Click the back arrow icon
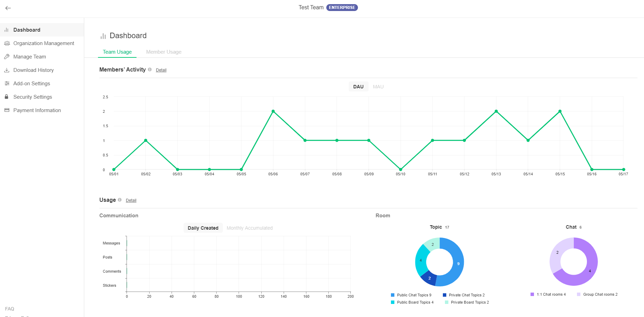The height and width of the screenshot is (317, 644). tap(8, 8)
